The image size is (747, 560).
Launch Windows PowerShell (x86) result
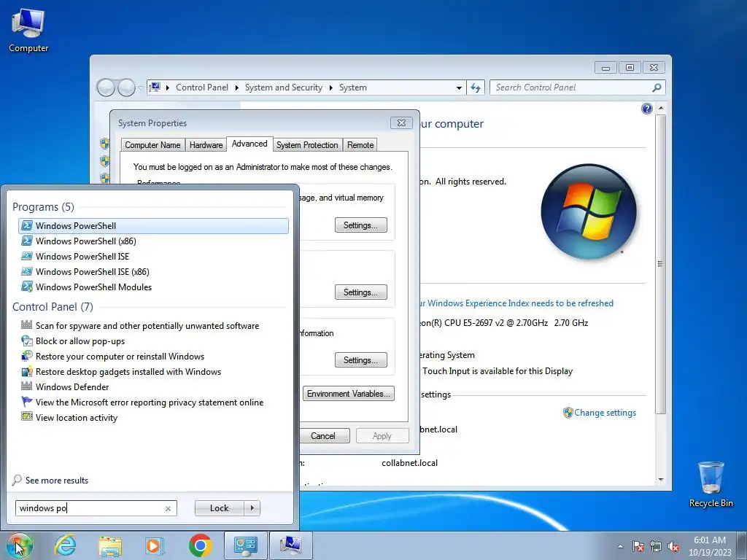(x=153, y=241)
